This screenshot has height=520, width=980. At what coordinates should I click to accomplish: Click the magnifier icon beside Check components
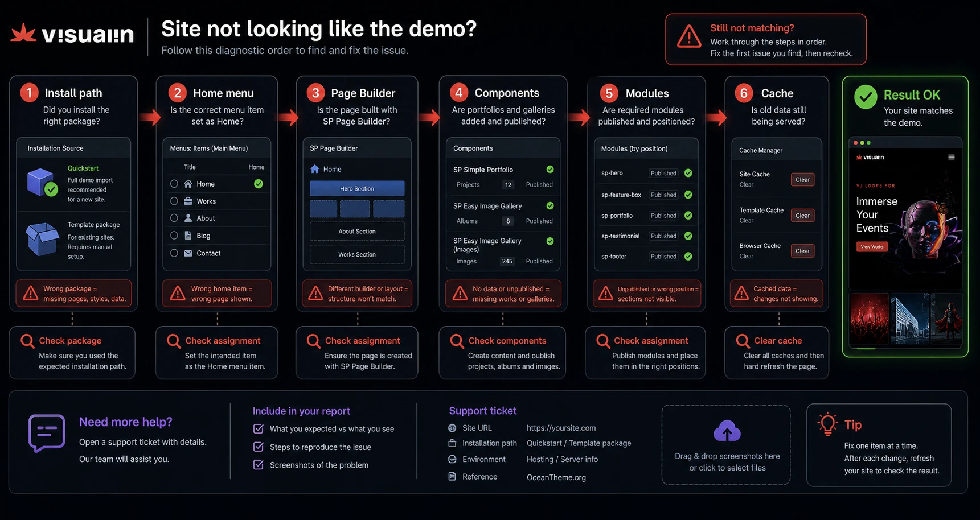pos(457,341)
